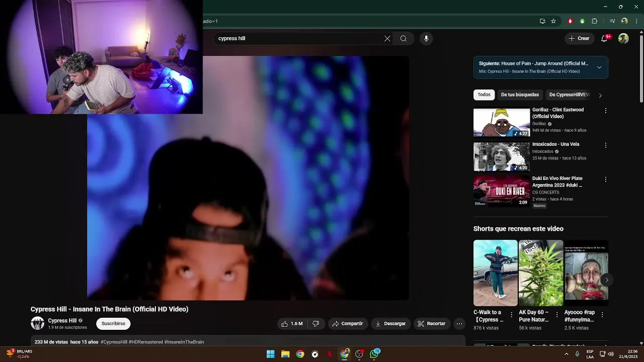Open Duki En Vivo River Plate thumbnail
Image resolution: width=644 pixels, height=362 pixels.
tap(502, 191)
